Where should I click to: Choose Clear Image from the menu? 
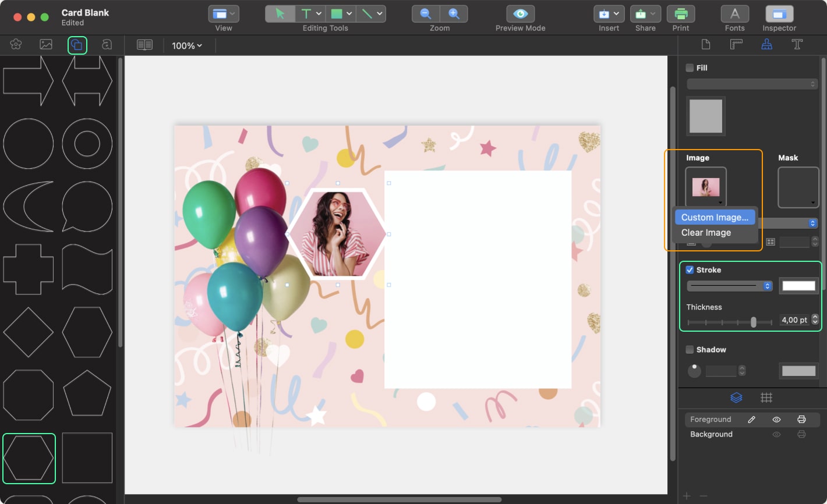click(x=706, y=233)
